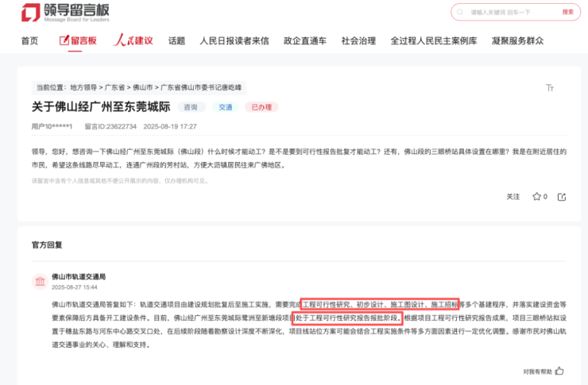588x385 pixels.
Task: Open the 首页 home tab
Action: tap(29, 40)
